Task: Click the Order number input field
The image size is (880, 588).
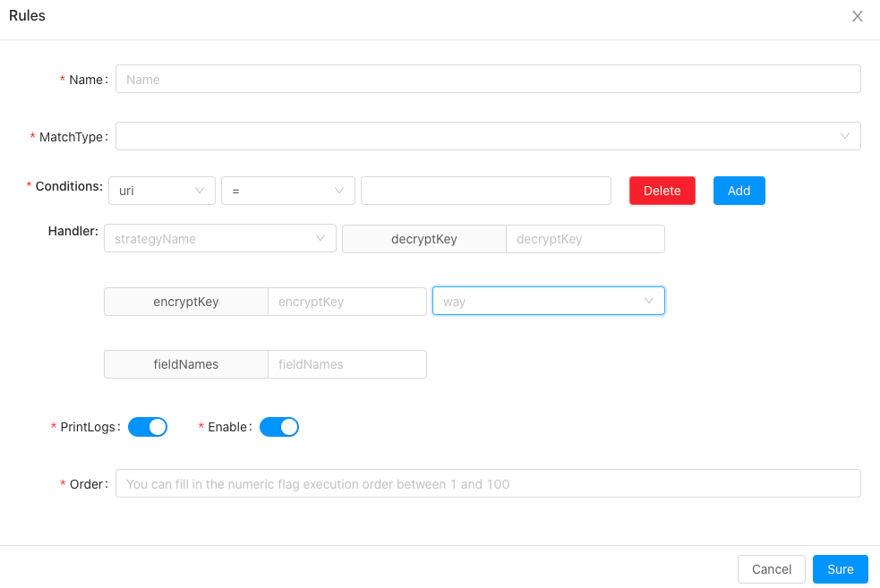Action: click(x=488, y=483)
